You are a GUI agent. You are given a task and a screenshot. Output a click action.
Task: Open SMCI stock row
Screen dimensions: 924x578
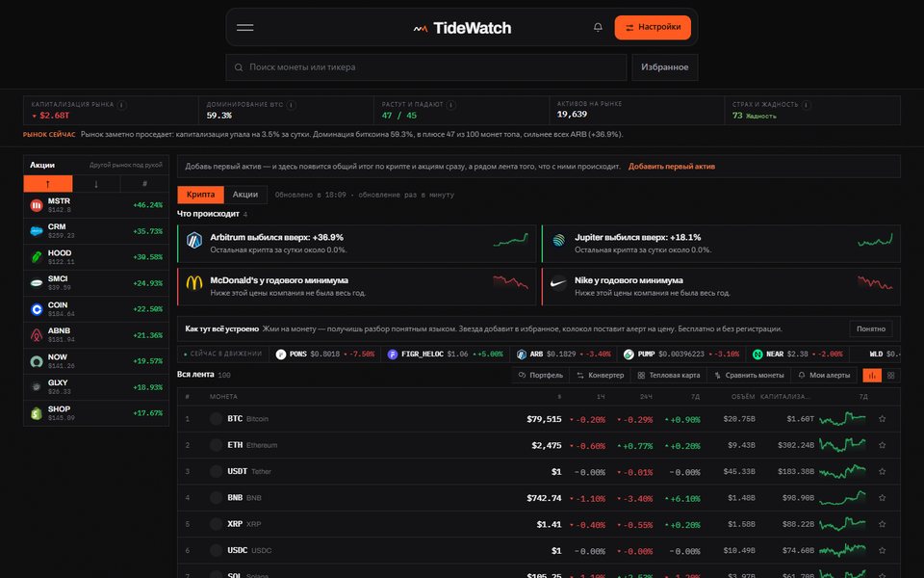[96, 283]
